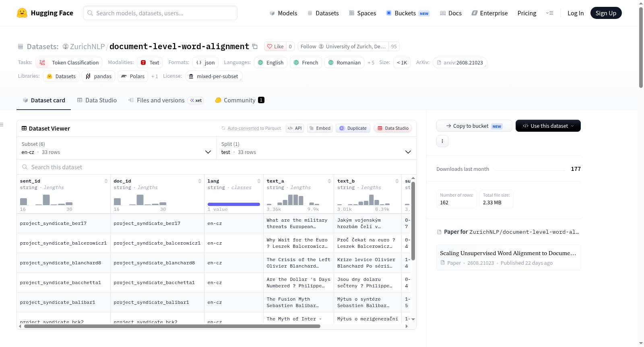Focus the Search this dataset field
644x347 pixels.
(x=217, y=167)
